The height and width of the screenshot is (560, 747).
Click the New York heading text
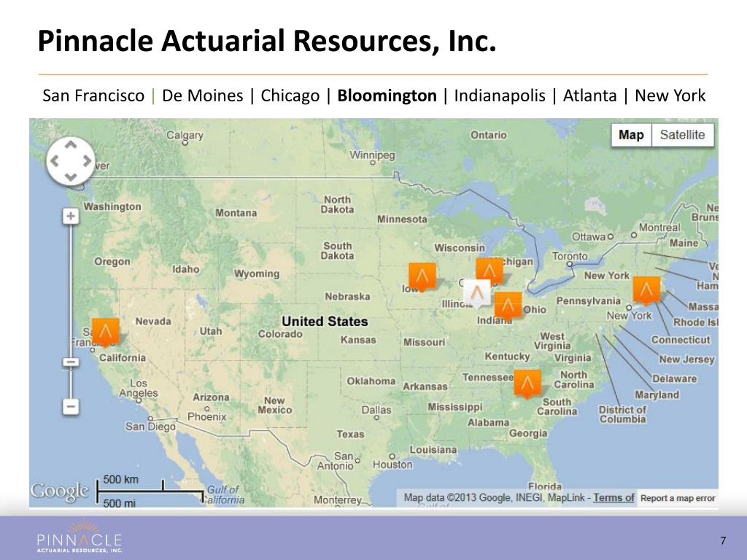[670, 96]
